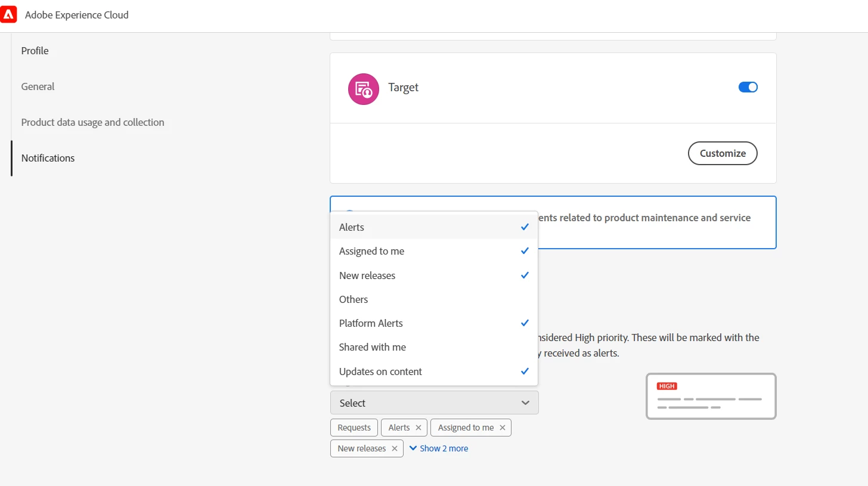Remove the Assigned to me tag
Screen dimensions: 868x486
[503, 428]
